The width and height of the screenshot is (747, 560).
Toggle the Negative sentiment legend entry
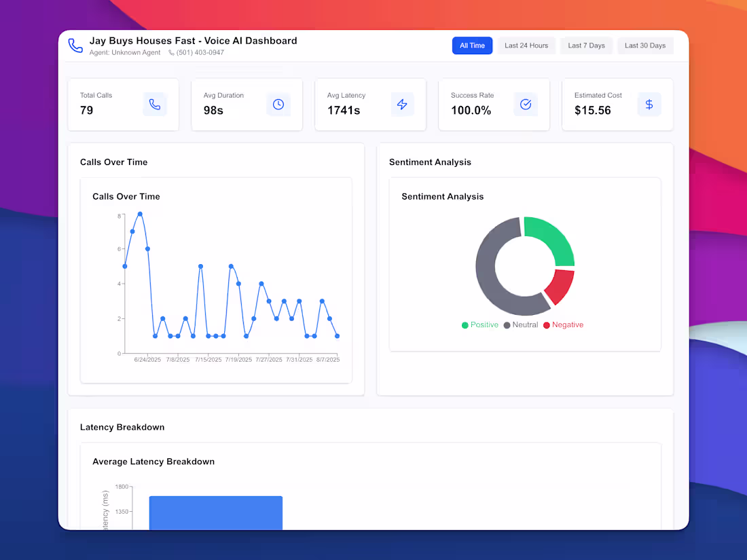click(563, 325)
